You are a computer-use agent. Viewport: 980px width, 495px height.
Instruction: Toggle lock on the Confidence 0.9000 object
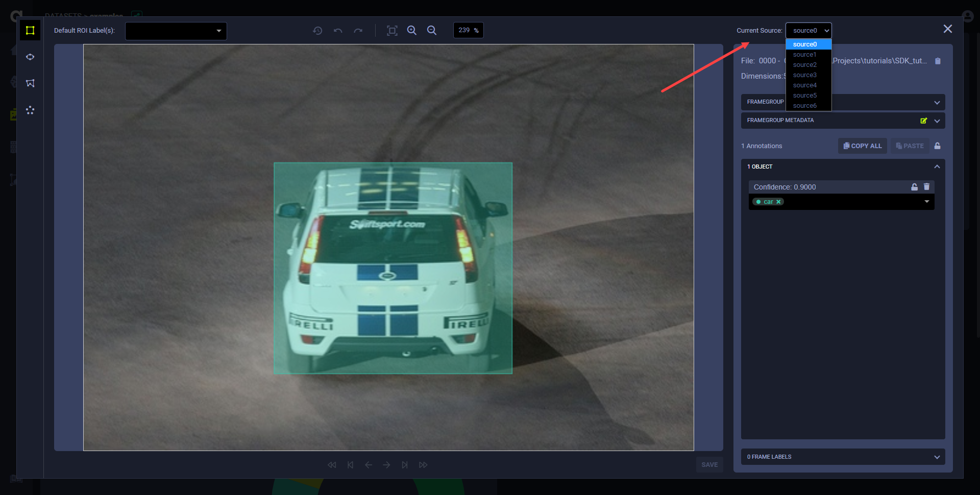click(914, 187)
